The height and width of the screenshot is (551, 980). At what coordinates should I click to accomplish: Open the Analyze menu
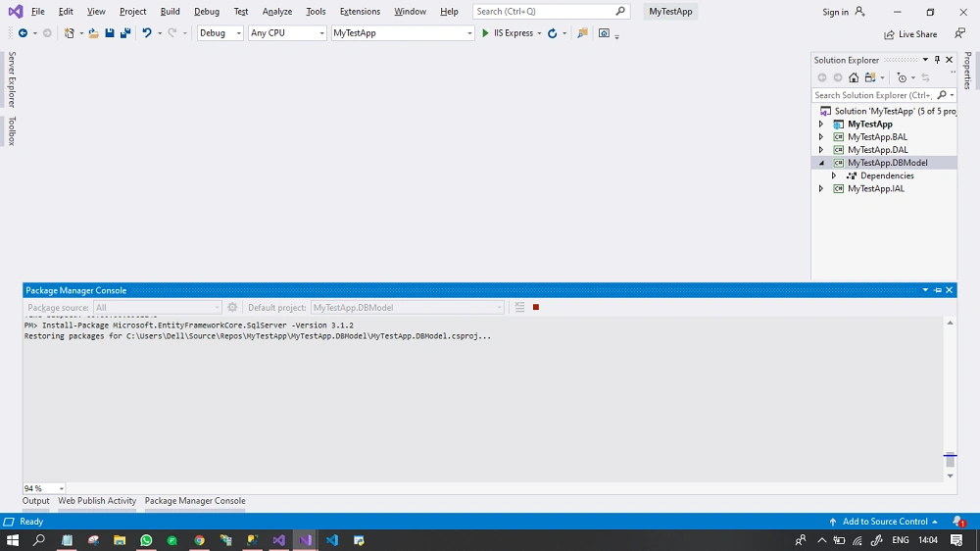(x=277, y=12)
